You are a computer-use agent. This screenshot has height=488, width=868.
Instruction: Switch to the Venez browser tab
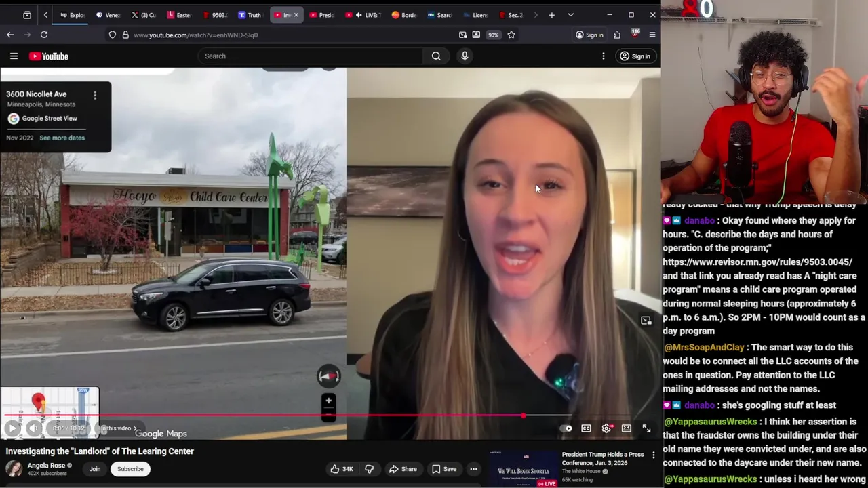[x=108, y=15]
